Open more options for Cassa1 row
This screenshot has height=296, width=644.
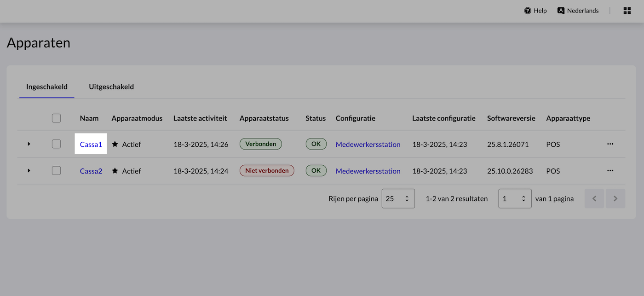tap(610, 144)
